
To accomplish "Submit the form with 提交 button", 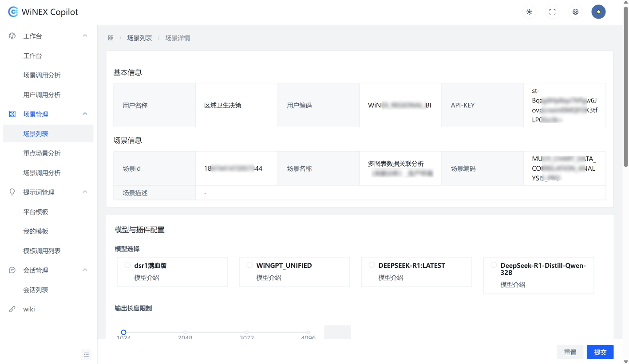I will (x=600, y=352).
